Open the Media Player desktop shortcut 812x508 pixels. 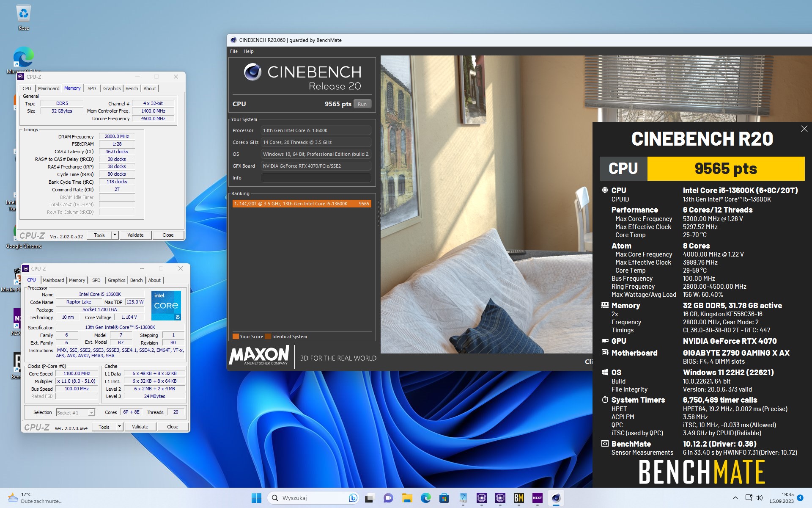coord(15,279)
